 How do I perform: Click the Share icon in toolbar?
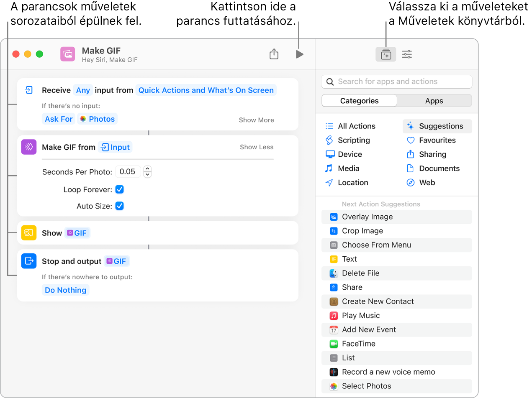(x=274, y=54)
